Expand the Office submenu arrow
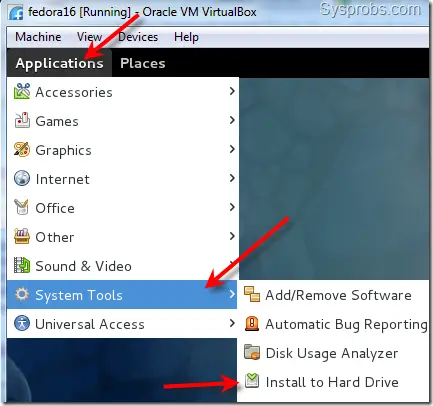The width and height of the screenshot is (433, 406). 232,207
